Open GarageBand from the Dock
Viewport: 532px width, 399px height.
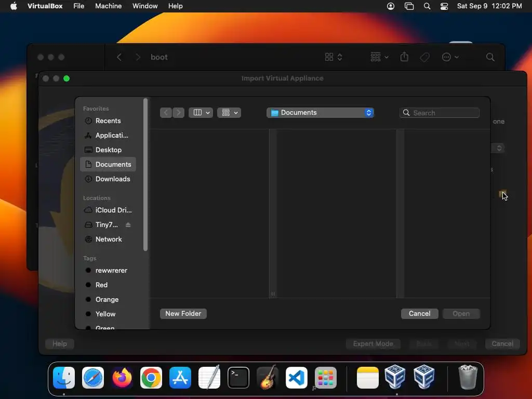tap(268, 377)
